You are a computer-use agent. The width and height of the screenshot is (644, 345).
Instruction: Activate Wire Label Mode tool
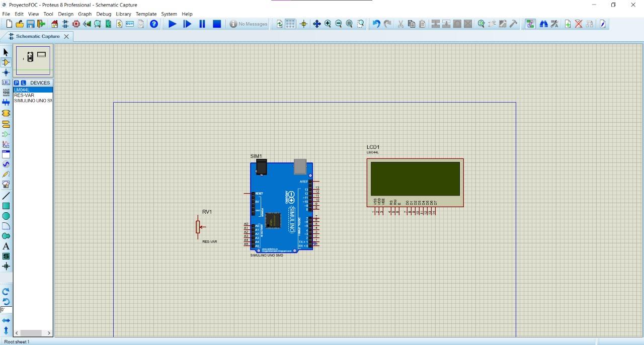pyautogui.click(x=6, y=82)
